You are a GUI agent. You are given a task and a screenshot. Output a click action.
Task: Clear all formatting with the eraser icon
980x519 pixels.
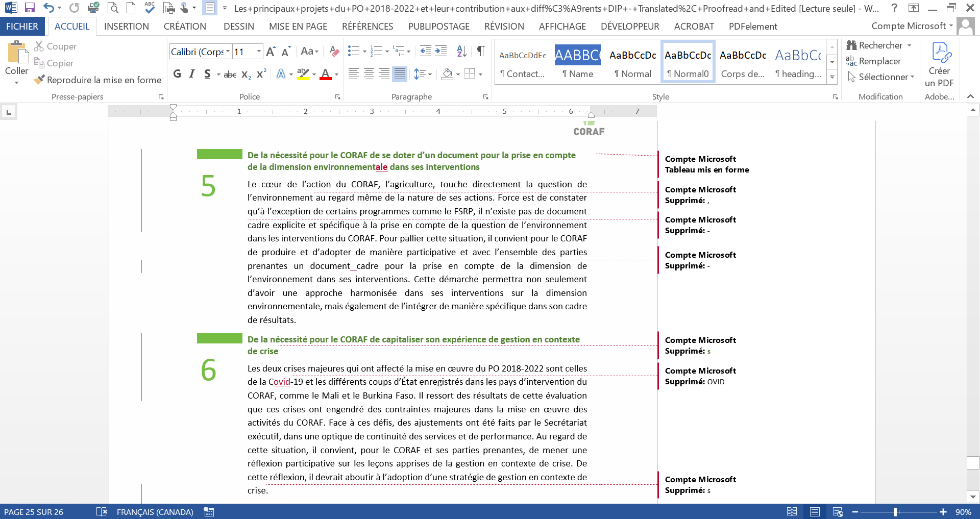point(334,51)
